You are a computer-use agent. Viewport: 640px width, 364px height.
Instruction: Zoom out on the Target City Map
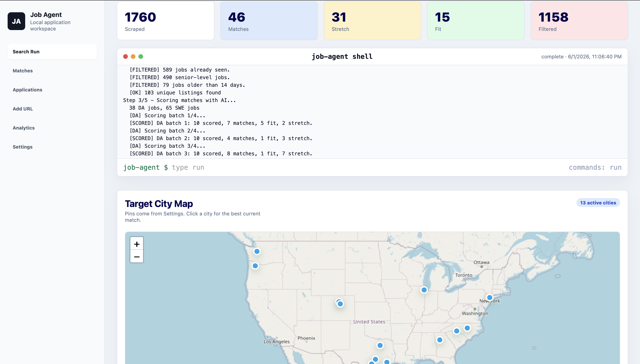pos(137,256)
